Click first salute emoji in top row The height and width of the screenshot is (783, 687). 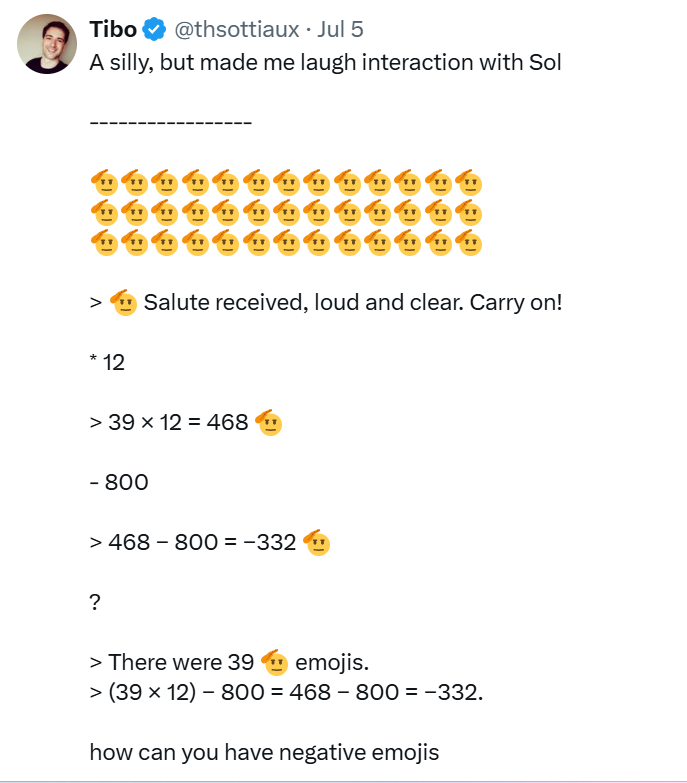click(x=104, y=182)
